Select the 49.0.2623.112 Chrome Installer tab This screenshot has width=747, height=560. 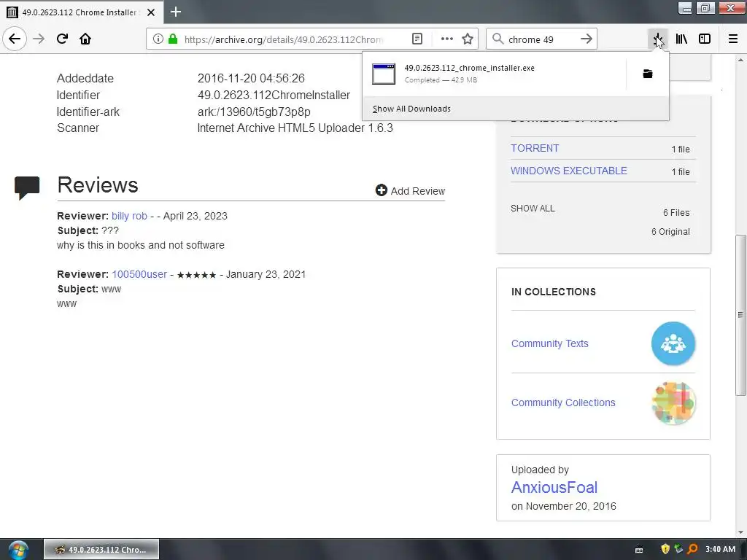pos(81,12)
